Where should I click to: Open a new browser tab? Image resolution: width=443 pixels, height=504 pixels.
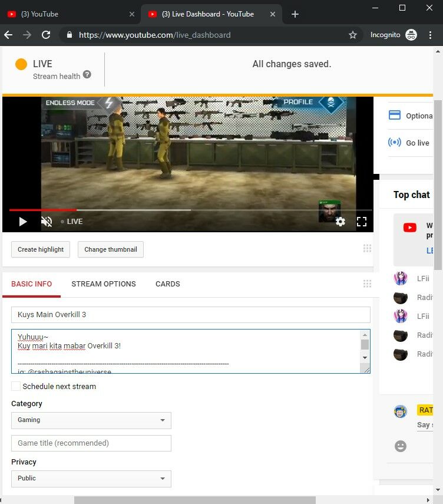295,14
